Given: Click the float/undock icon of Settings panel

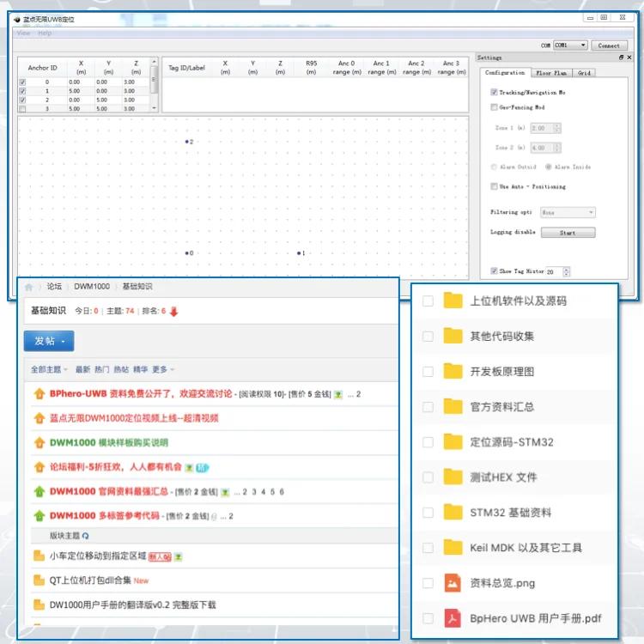Looking at the screenshot, I should click(x=621, y=58).
